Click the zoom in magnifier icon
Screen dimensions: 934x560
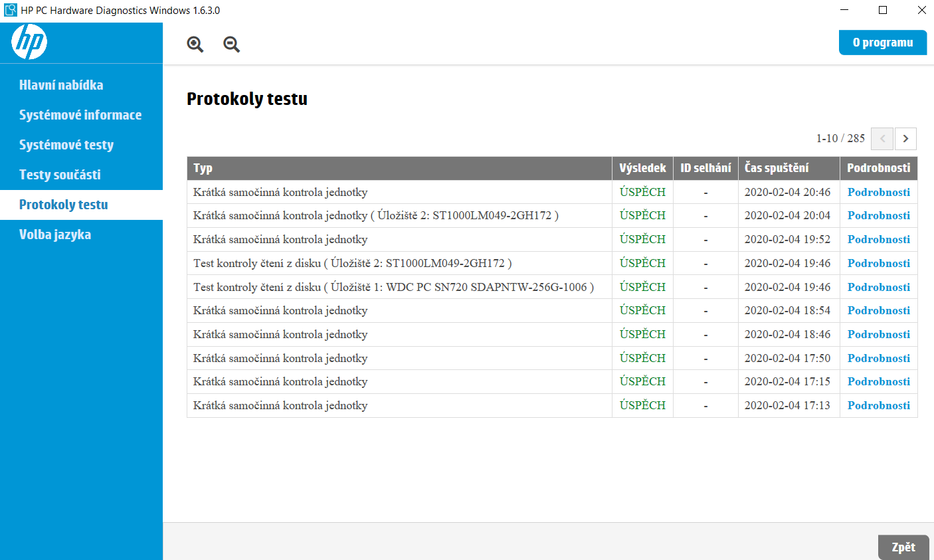(x=195, y=45)
